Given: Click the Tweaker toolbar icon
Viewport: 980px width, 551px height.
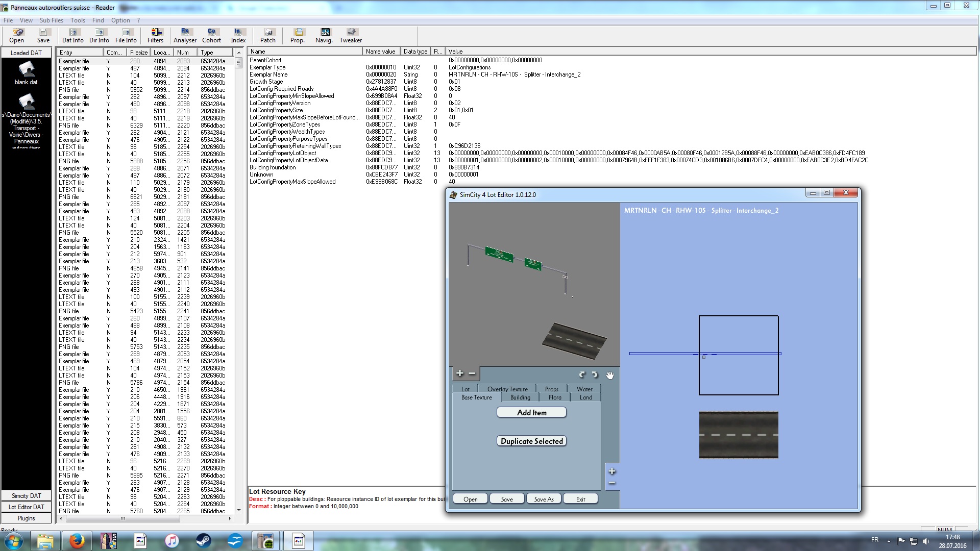Looking at the screenshot, I should click(350, 35).
